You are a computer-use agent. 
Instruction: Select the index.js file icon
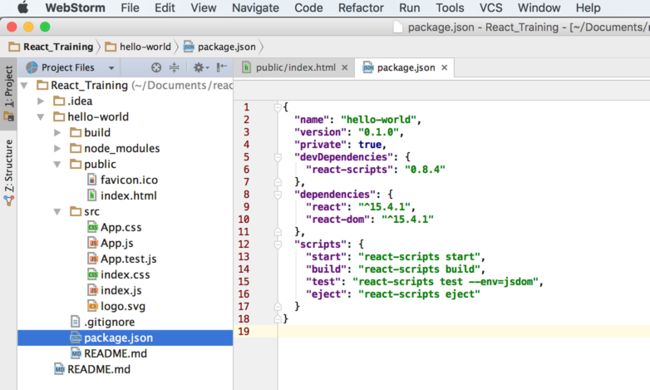(92, 291)
